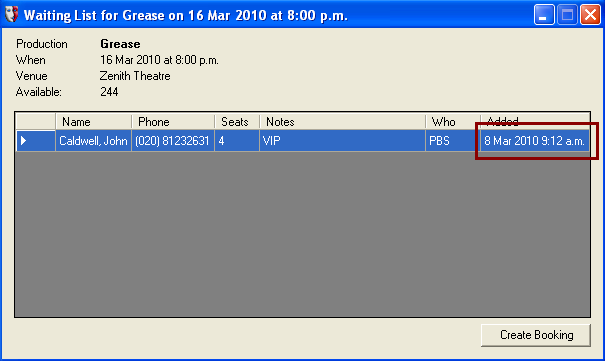
Task: Select the Notes cell 'VIP'
Action: [343, 141]
